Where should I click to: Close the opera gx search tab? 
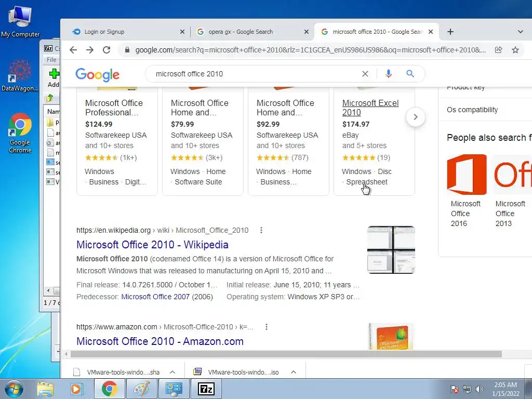tap(307, 32)
